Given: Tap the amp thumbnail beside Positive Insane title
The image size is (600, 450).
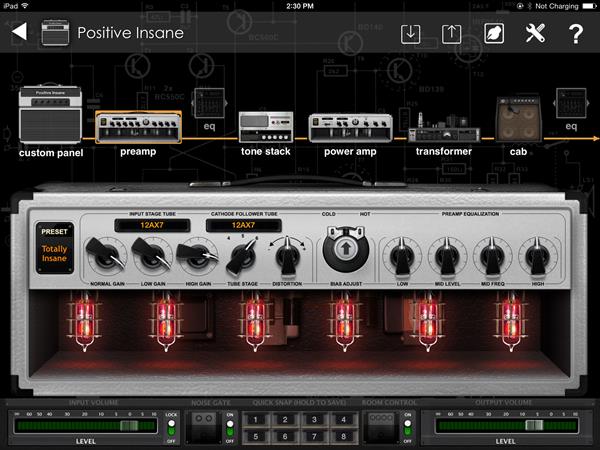Looking at the screenshot, I should click(x=55, y=33).
